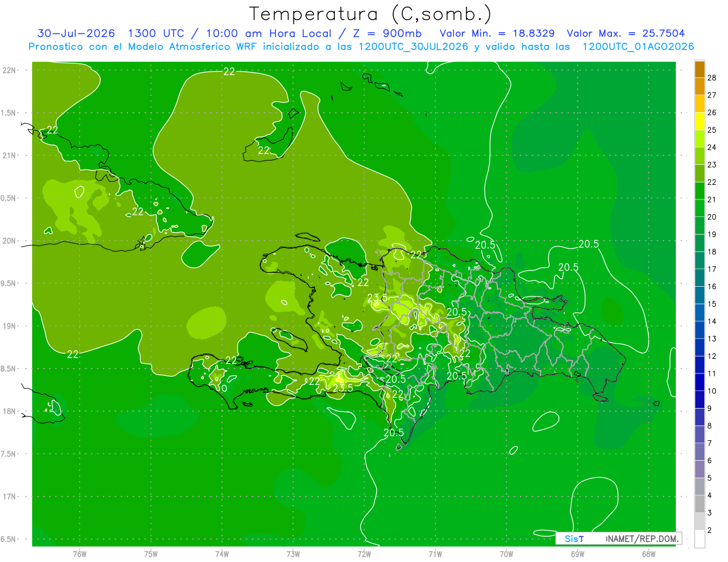Click the 17N latitude axis label
The width and height of the screenshot is (728, 562).
click(9, 497)
